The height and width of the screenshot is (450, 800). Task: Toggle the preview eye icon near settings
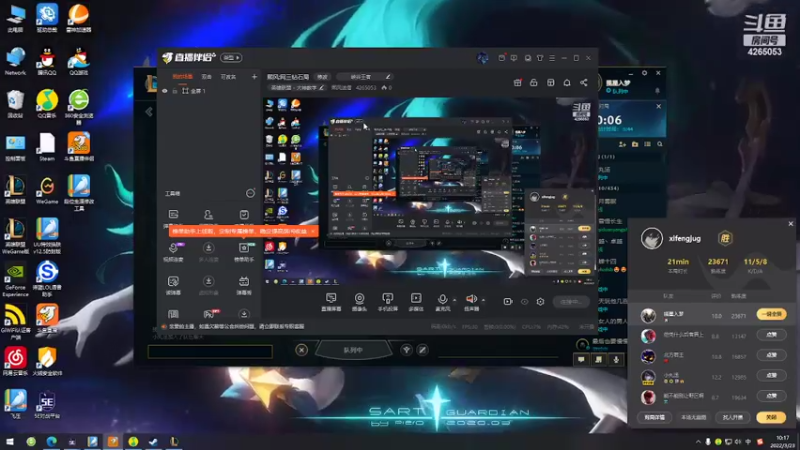524,302
